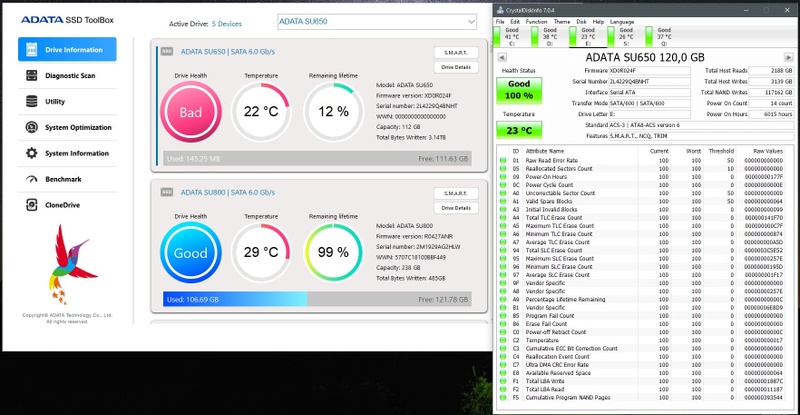Select drive D: 38 °C status icon
The height and width of the screenshot is (415, 800).
click(535, 37)
